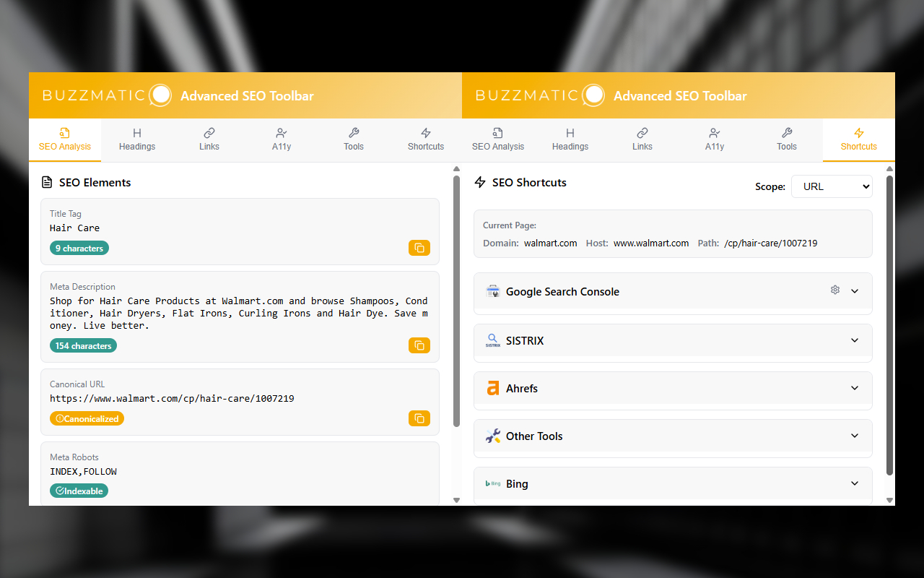Click the Bing logo icon
This screenshot has width=924, height=578.
click(x=493, y=483)
